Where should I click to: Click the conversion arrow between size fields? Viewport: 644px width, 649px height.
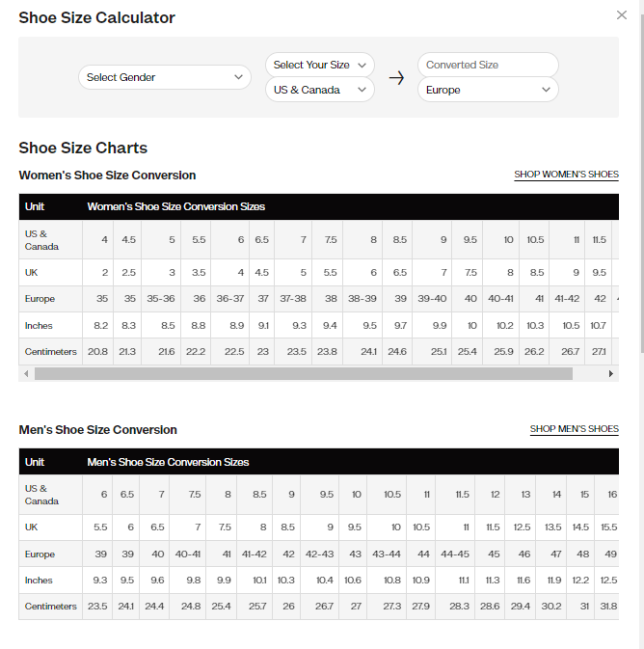(396, 78)
